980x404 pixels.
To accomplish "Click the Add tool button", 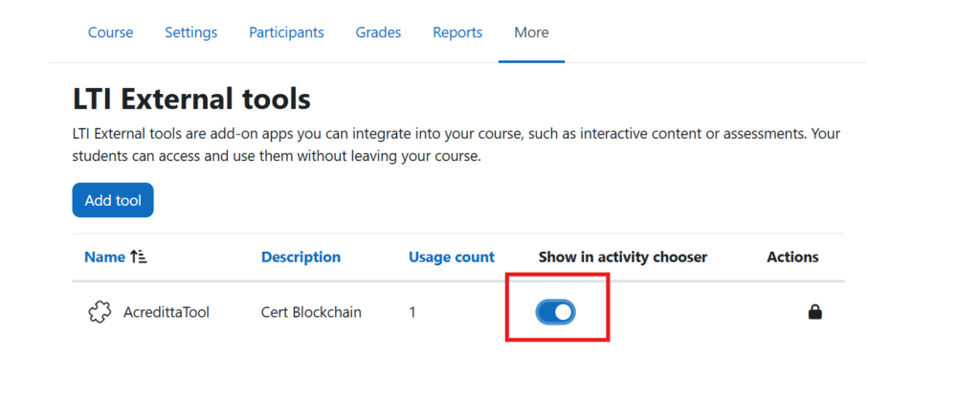I will click(x=113, y=200).
